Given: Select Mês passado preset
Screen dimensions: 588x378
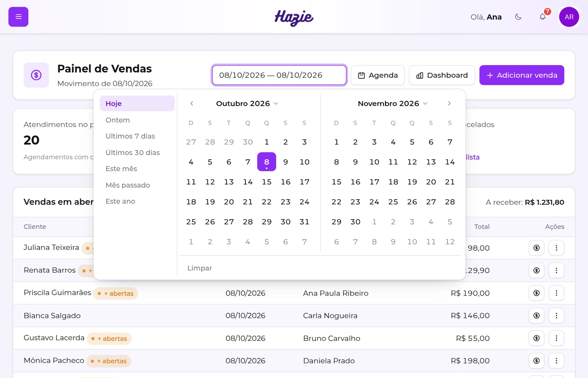Looking at the screenshot, I should point(137,185).
